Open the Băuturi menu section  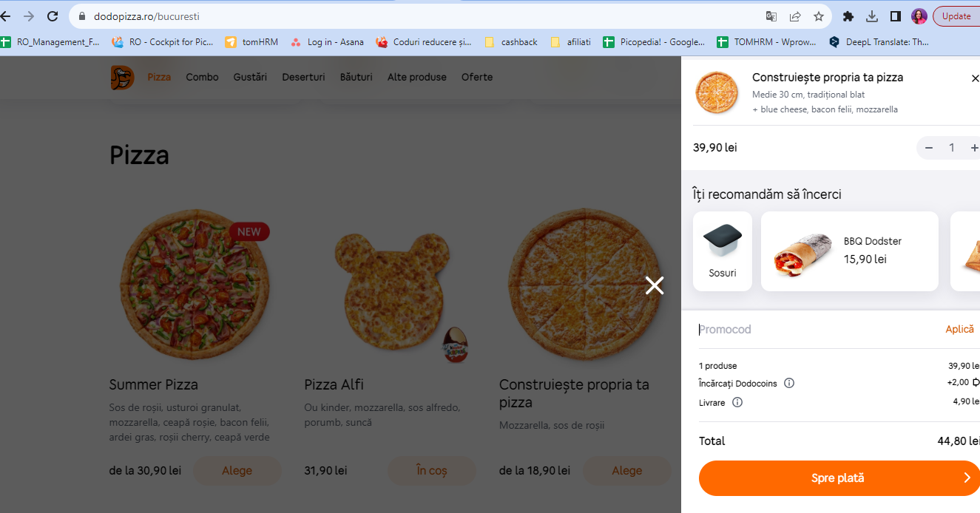[x=356, y=76]
